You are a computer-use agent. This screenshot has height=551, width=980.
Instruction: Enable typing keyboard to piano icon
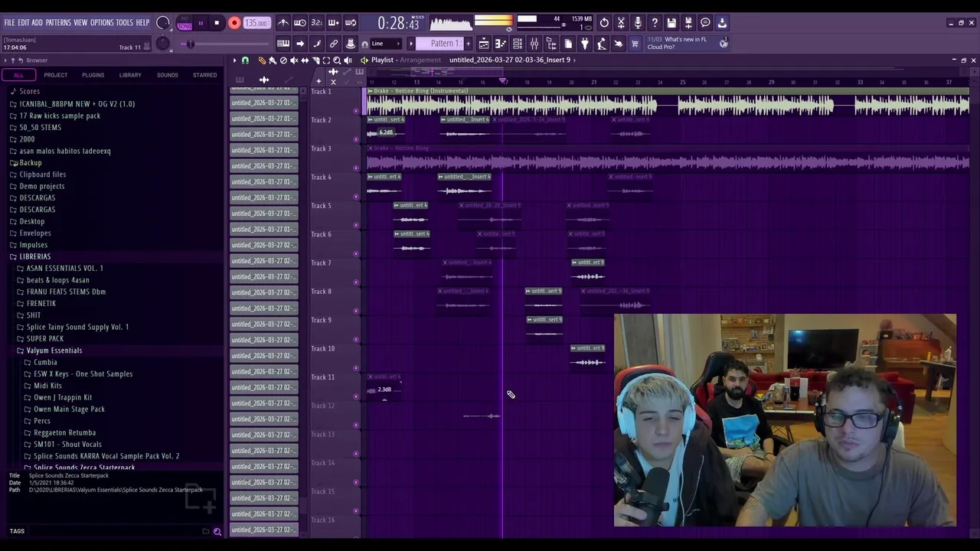283,44
